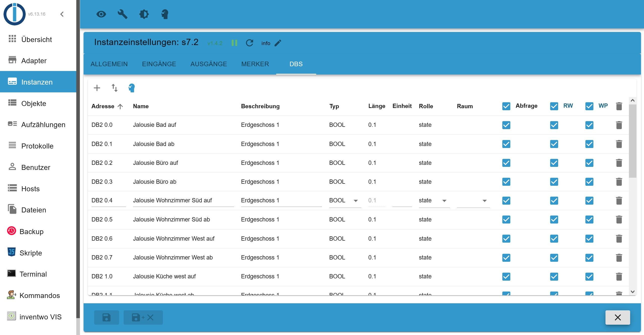Pause the s7.2 instance
This screenshot has height=335, width=644.
pyautogui.click(x=234, y=43)
